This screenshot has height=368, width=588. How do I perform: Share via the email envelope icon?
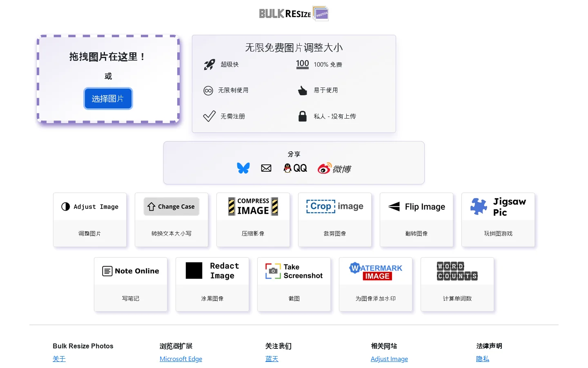pos(266,168)
